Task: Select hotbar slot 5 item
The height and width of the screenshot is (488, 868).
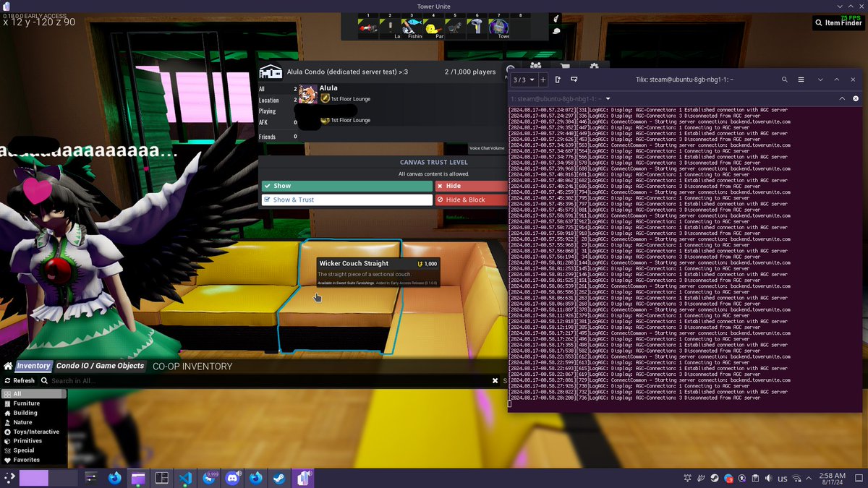Action: (455, 27)
